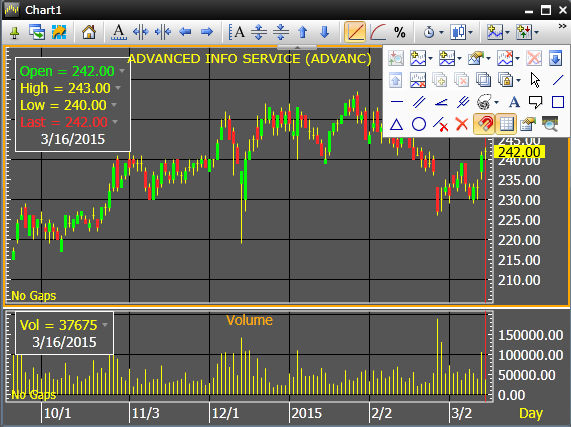Click the stacked windows layers icon
Image resolution: width=571 pixels, height=427 pixels.
(x=483, y=80)
